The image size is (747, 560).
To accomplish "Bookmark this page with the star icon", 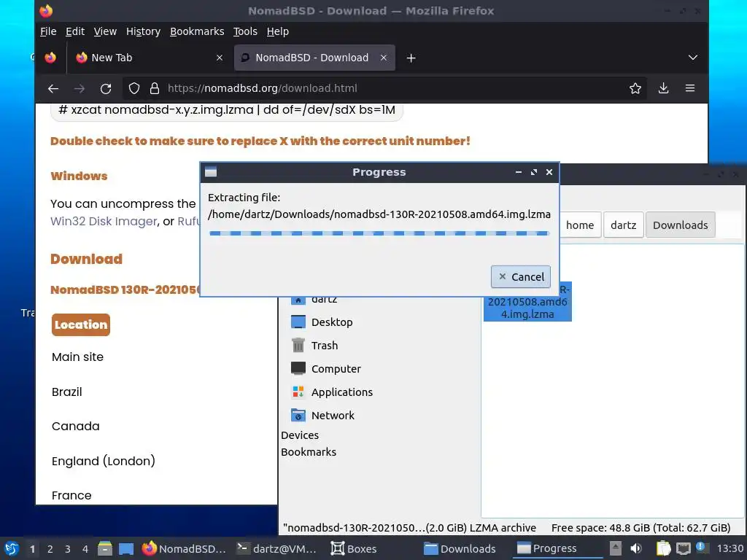I will coord(635,88).
